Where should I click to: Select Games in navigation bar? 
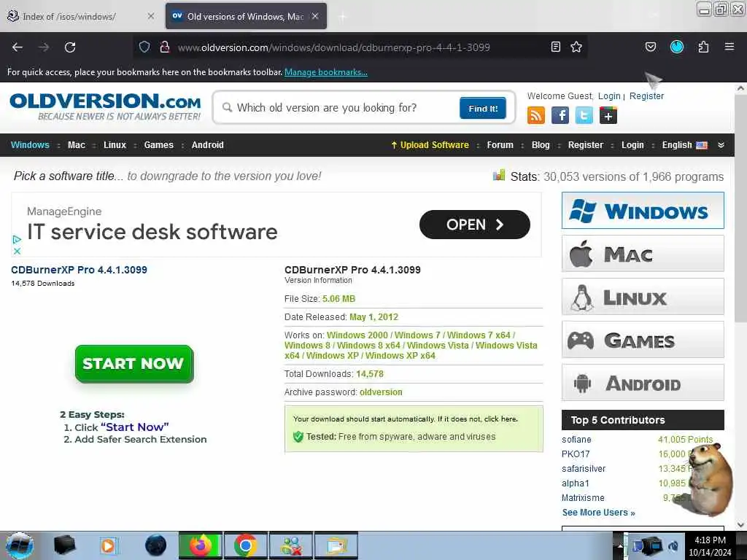(158, 145)
